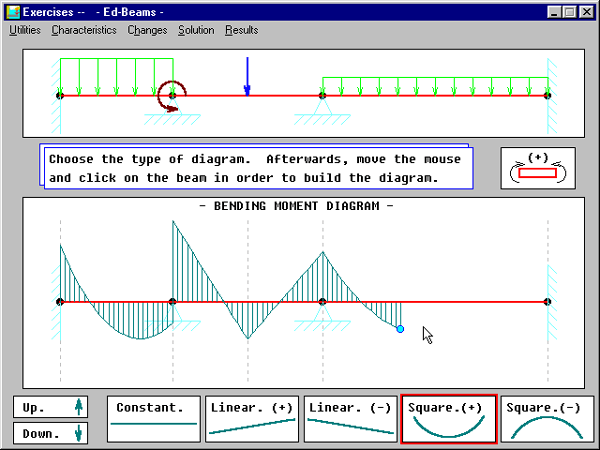Maximize the Ed-Beams window
Screen dimensions: 600x450
click(569, 12)
